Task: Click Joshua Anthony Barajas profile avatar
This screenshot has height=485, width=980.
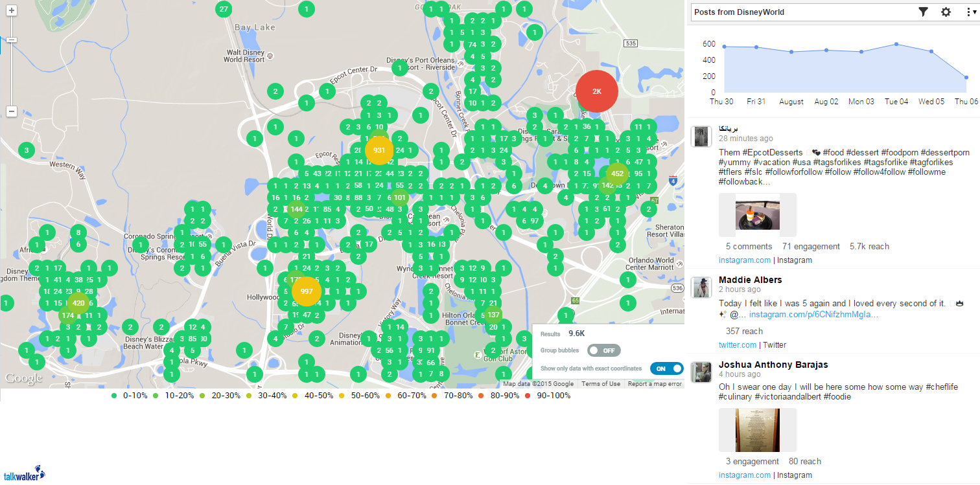Action: 702,372
